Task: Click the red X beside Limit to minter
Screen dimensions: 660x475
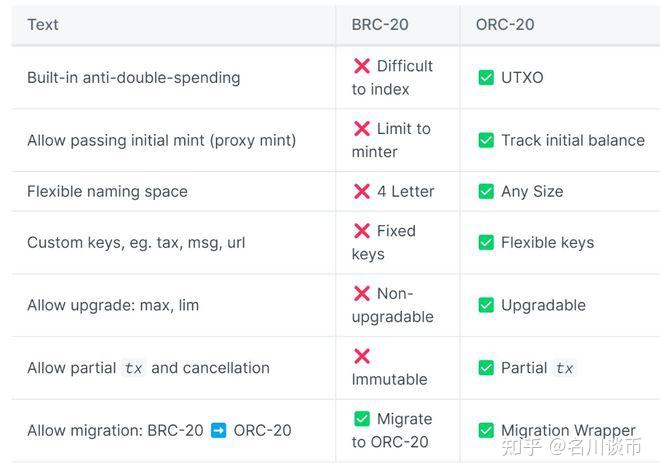Action: pos(362,129)
